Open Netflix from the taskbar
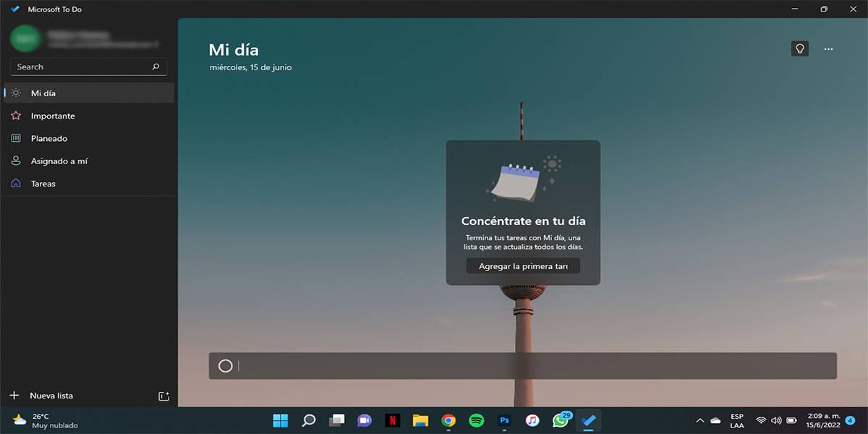The height and width of the screenshot is (434, 868). pyautogui.click(x=391, y=420)
